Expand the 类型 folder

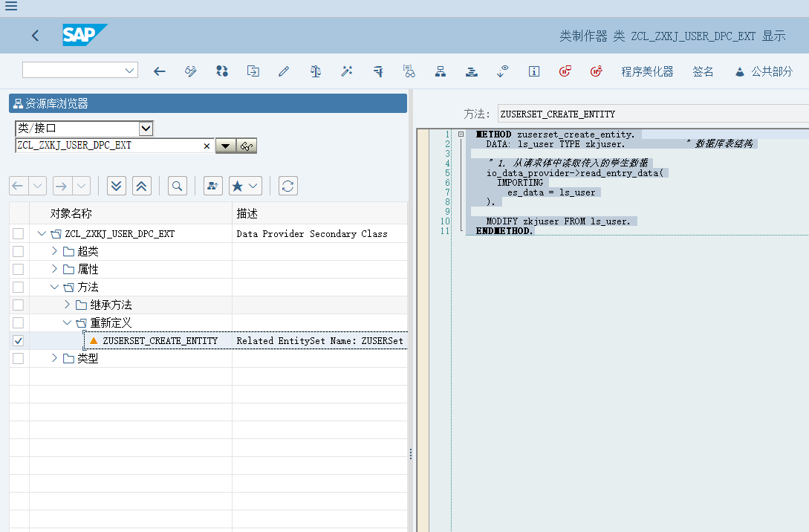[54, 358]
